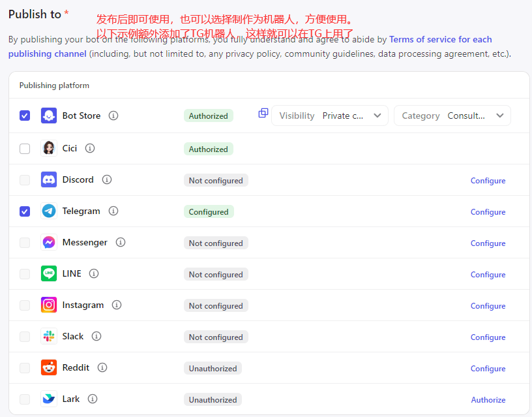This screenshot has height=417, width=532.
Task: Configure the Messenger platform
Action: point(488,243)
